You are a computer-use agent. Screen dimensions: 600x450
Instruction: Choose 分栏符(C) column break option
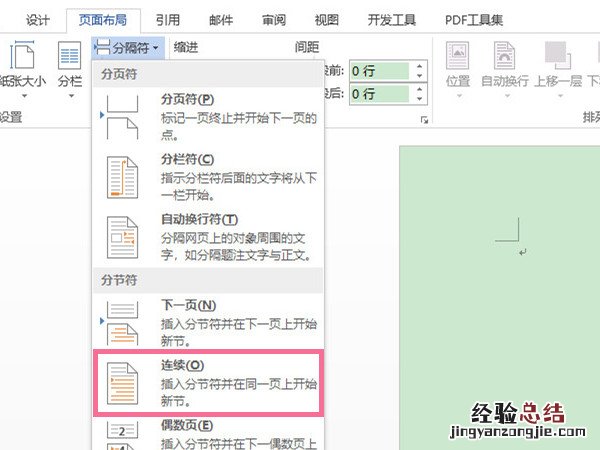(x=208, y=177)
